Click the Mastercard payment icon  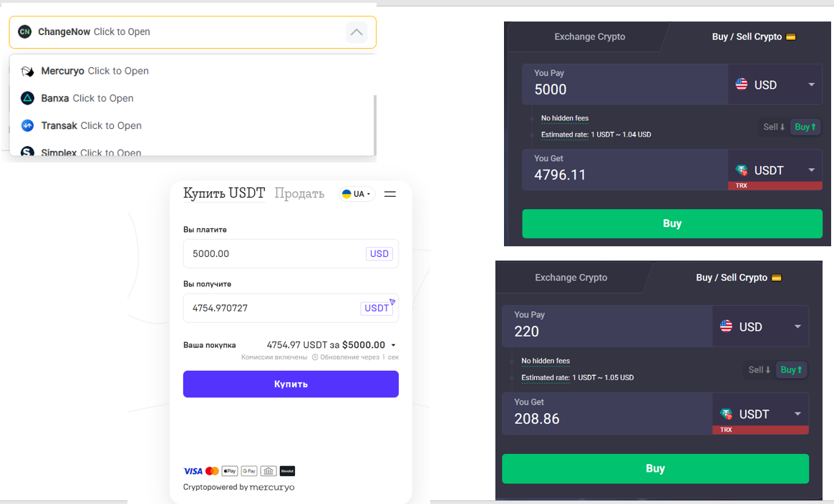212,471
